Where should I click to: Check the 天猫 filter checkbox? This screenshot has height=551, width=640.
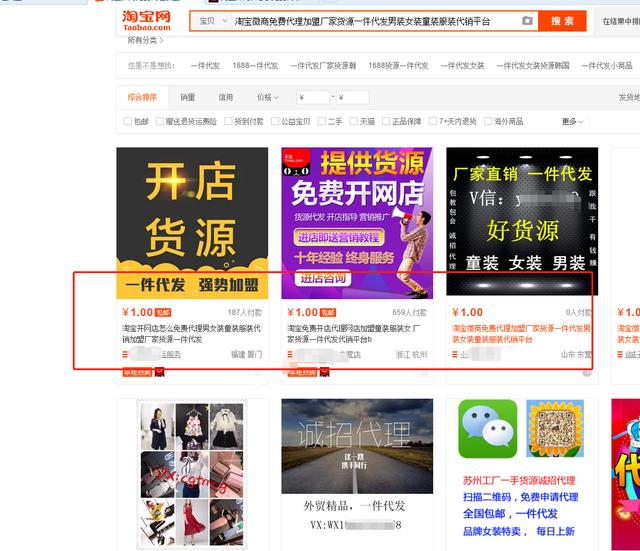pos(352,121)
